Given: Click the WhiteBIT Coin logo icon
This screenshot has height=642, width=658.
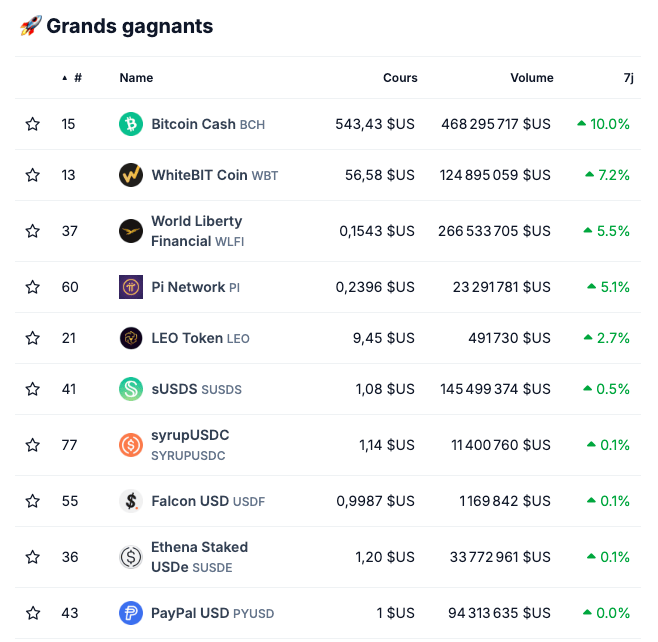Looking at the screenshot, I should pyautogui.click(x=131, y=175).
